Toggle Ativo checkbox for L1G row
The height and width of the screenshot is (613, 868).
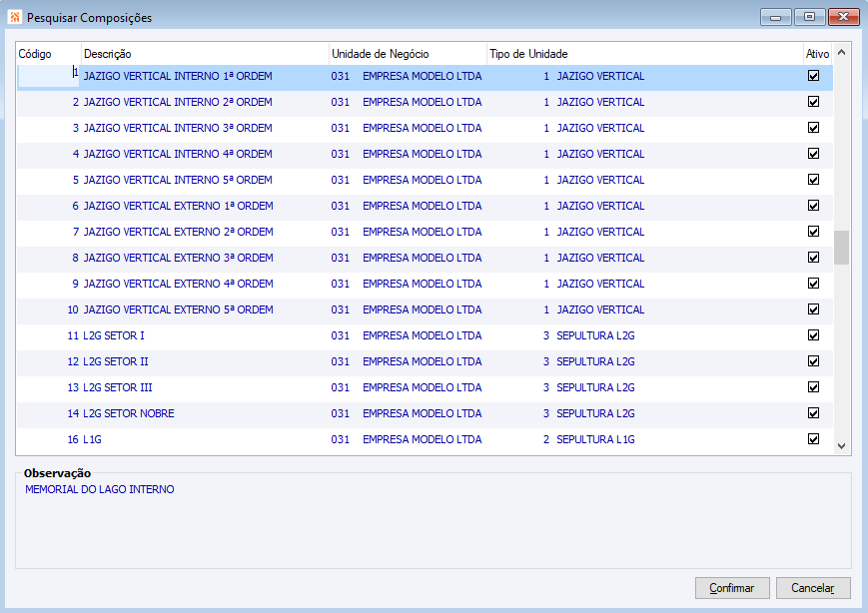coord(813,440)
